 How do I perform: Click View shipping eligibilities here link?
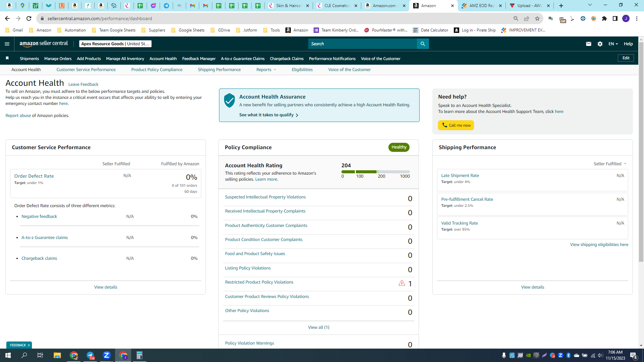[x=599, y=245]
